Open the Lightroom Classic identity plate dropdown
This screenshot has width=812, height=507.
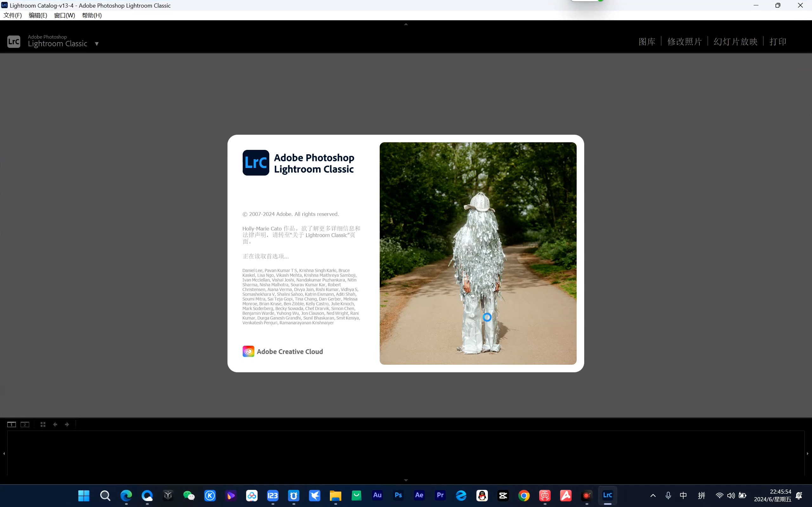[x=97, y=44]
